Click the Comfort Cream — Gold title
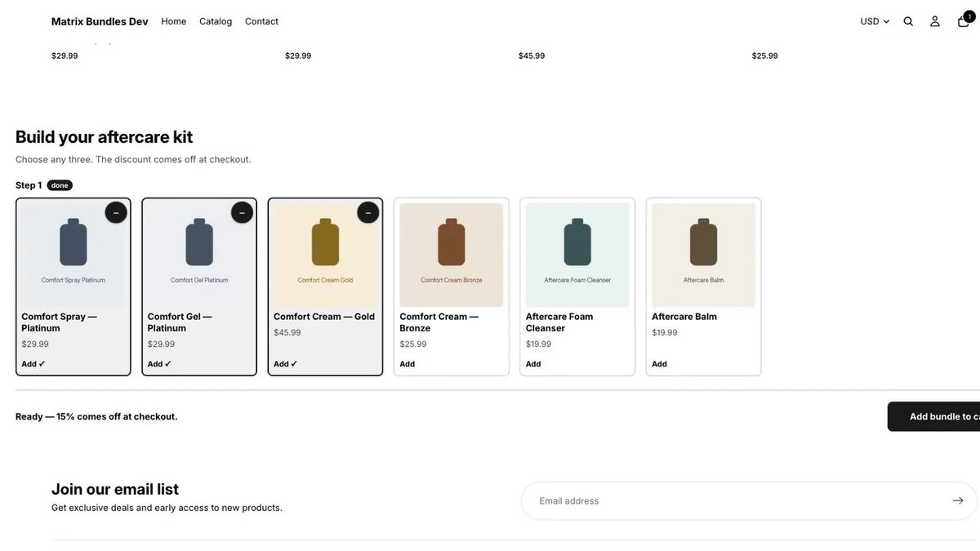The width and height of the screenshot is (980, 551). coord(324,317)
